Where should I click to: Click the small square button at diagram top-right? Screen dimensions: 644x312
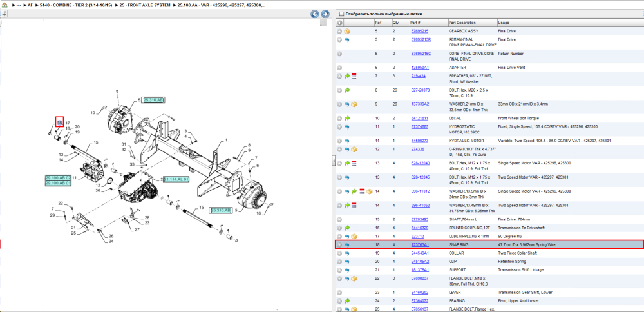[x=323, y=23]
